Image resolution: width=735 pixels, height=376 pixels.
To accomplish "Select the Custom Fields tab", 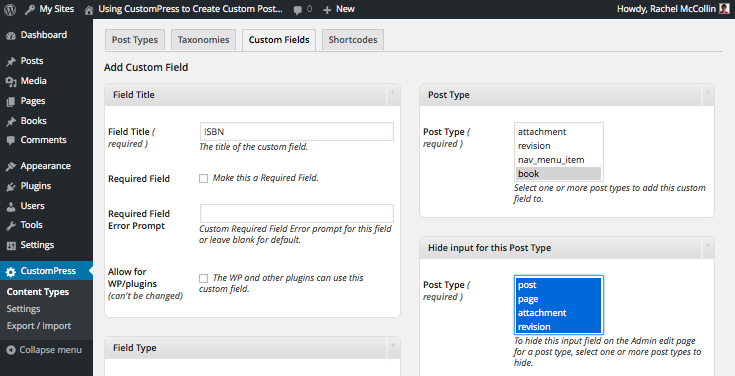I will tap(279, 40).
